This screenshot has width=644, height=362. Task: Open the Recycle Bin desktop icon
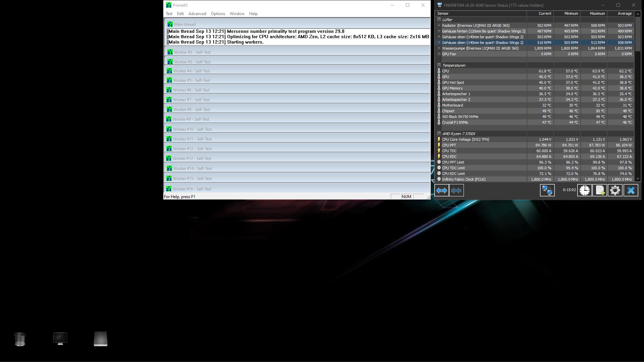coord(20,339)
